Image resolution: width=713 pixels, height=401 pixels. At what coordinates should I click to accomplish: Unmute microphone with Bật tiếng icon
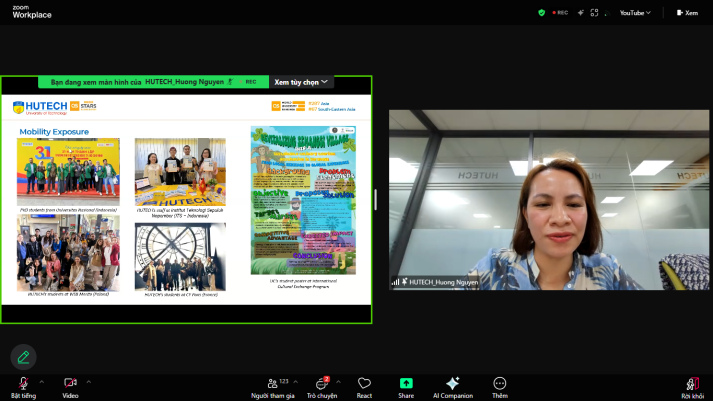click(23, 388)
